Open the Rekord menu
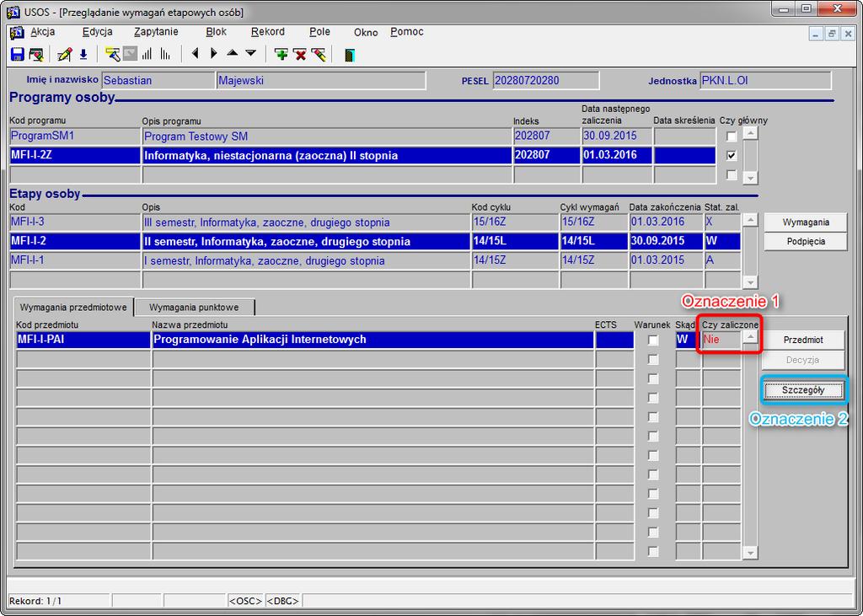The image size is (863, 616). point(268,32)
